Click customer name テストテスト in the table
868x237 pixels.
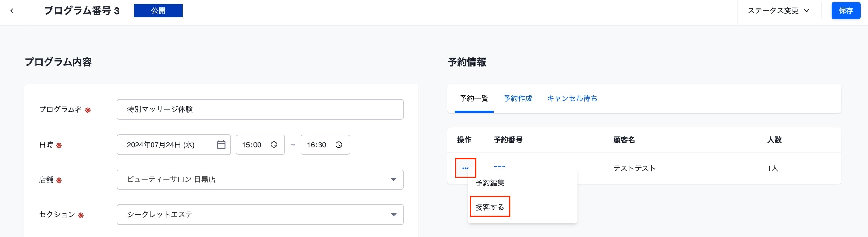point(634,168)
